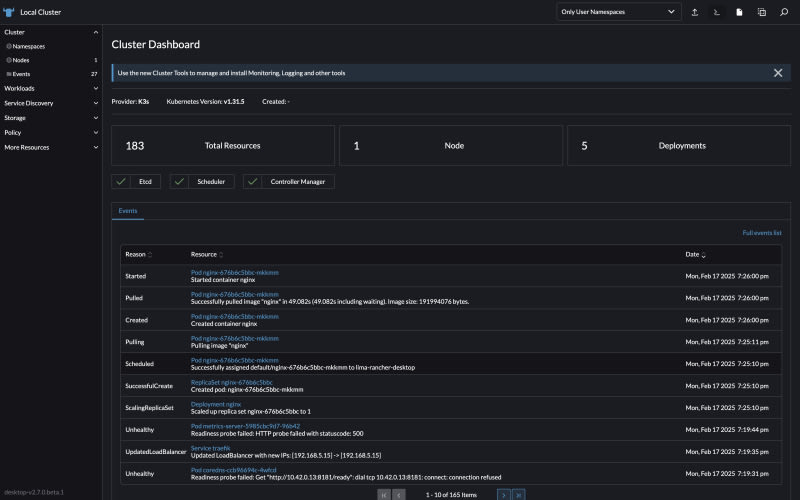Image resolution: width=800 pixels, height=500 pixels.
Task: Dismiss the Cluster Tools banner
Action: pos(778,72)
